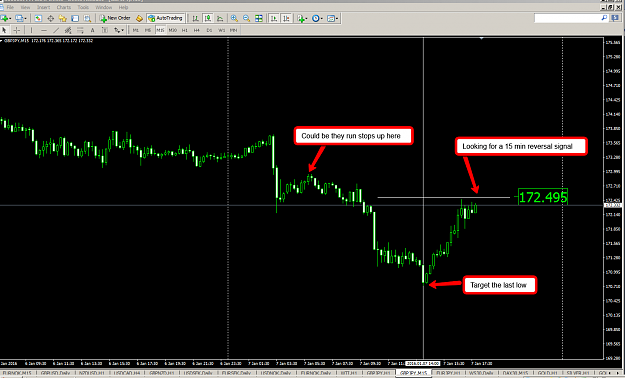Select the M15 timeframe button
Screen dimensions: 625x378
[160, 30]
